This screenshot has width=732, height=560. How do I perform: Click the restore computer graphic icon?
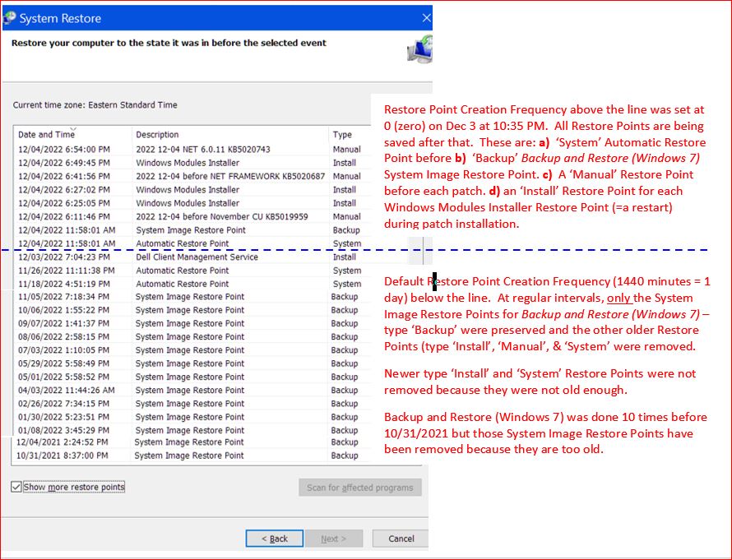[419, 50]
